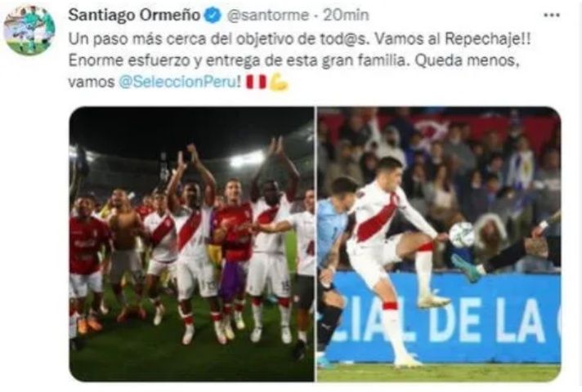Screen dimensions: 582x392
Task: Open the photo of the player kicking the ball
Action: pos(439,244)
